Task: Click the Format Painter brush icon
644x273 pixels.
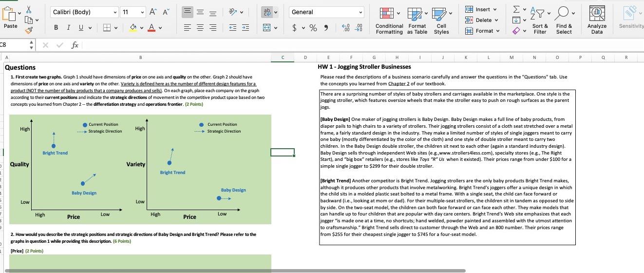Action: pyautogui.click(x=30, y=30)
